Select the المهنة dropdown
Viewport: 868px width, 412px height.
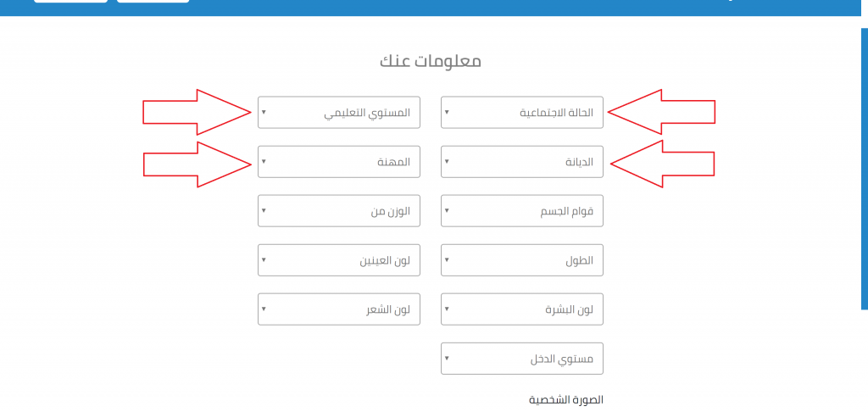pyautogui.click(x=339, y=161)
